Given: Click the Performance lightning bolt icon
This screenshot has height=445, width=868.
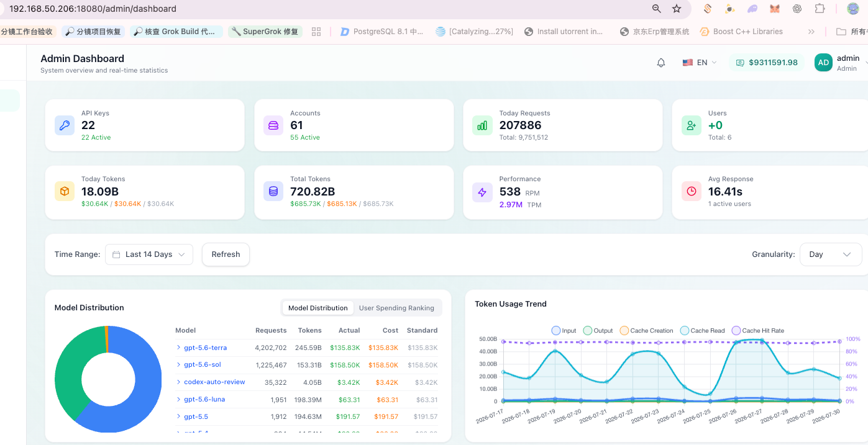Looking at the screenshot, I should [x=482, y=192].
